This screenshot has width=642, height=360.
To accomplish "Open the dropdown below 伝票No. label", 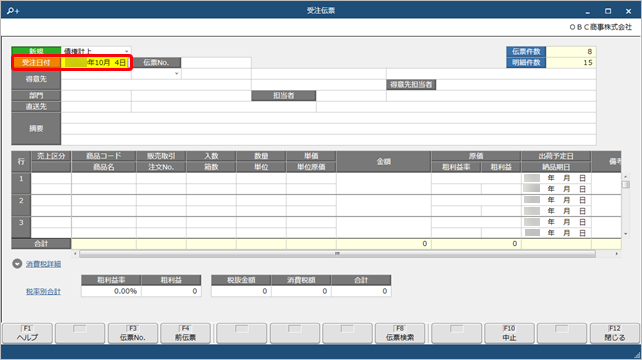I will coord(176,74).
